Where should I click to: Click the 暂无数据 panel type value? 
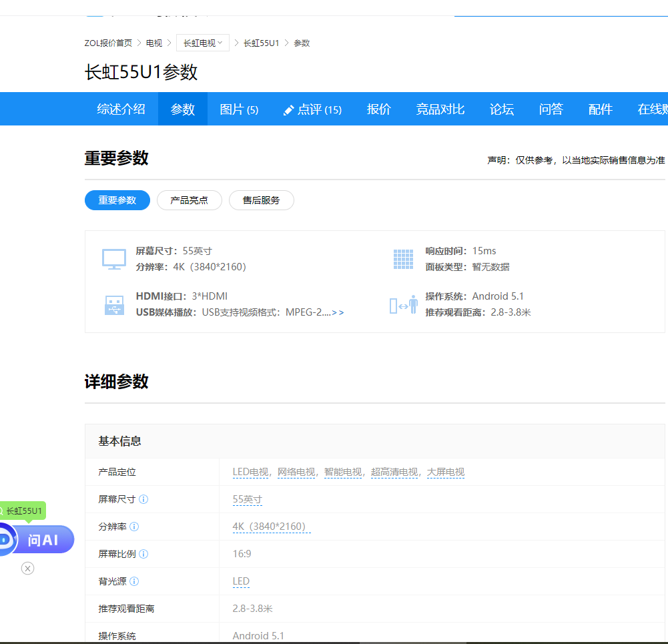coord(490,267)
